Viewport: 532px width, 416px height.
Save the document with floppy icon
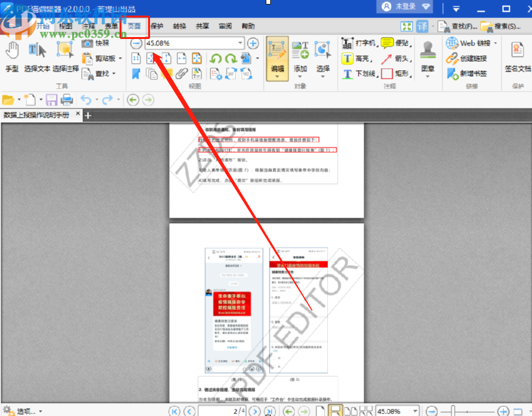click(x=51, y=100)
